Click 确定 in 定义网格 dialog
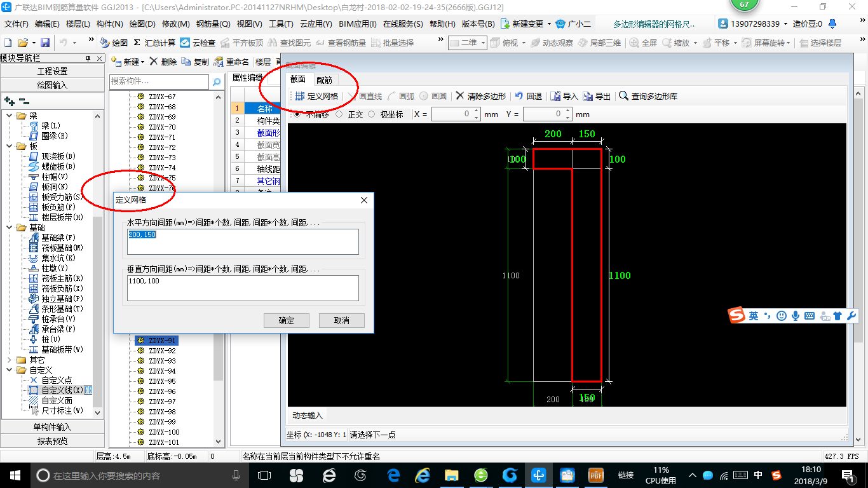This screenshot has height=488, width=868. point(287,320)
